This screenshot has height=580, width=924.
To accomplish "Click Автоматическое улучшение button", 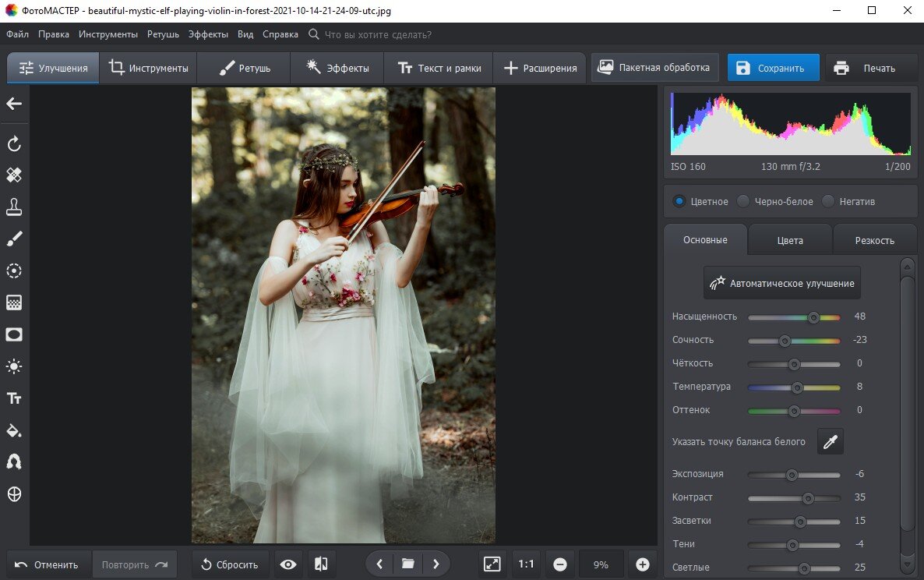I will 782,283.
